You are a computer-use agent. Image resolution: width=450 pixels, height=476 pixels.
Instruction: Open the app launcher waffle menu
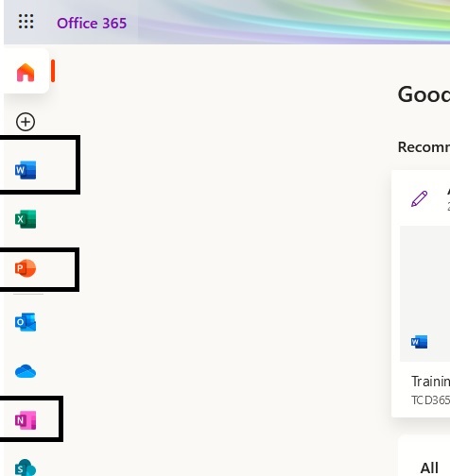pos(26,22)
